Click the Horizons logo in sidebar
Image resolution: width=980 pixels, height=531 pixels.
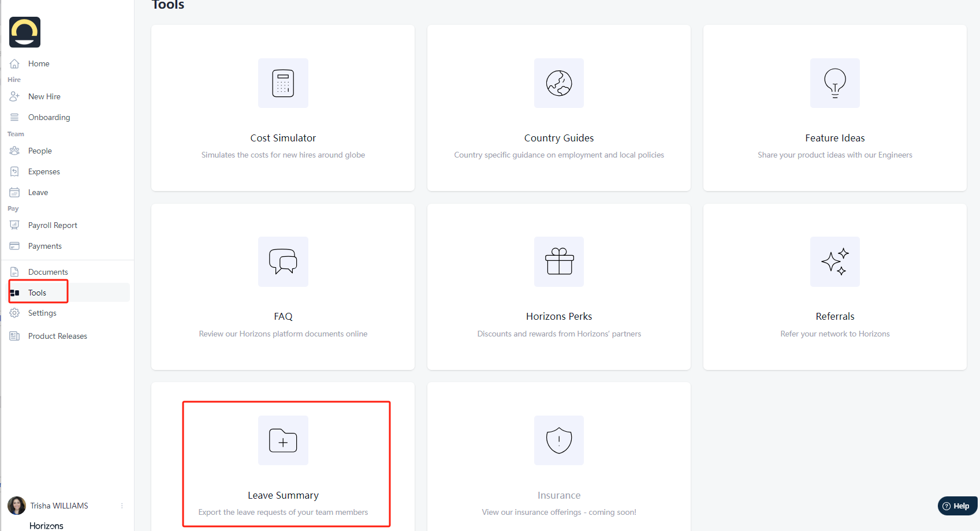pyautogui.click(x=25, y=32)
